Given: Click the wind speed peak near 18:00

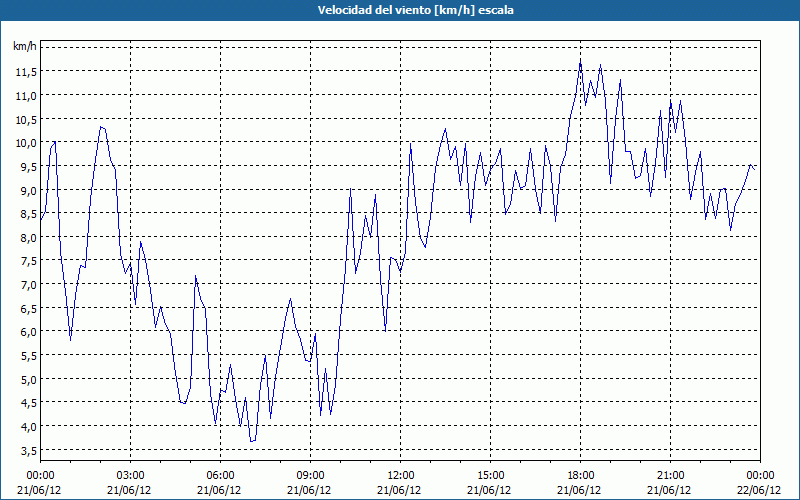Looking at the screenshot, I should [x=581, y=61].
